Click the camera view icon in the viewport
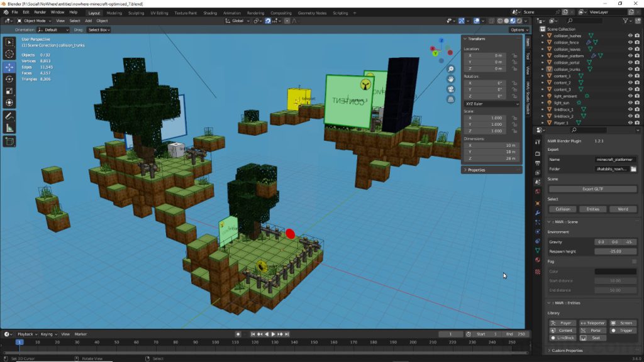 point(451,89)
